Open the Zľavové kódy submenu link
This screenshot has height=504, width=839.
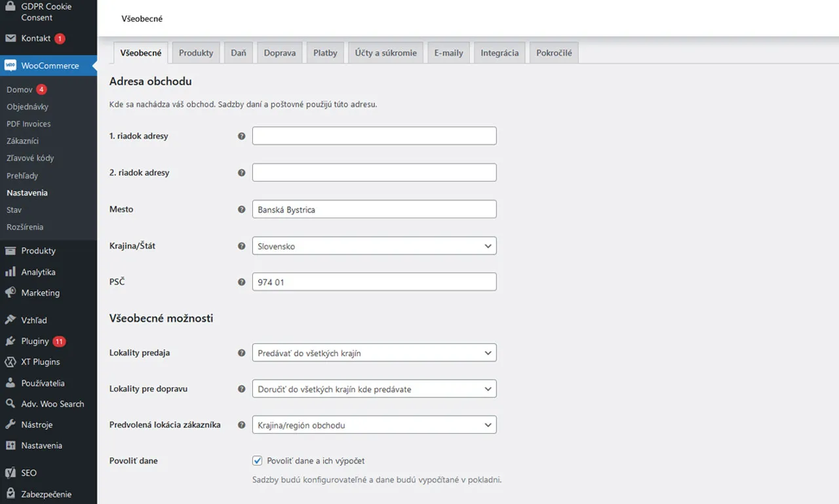[30, 158]
